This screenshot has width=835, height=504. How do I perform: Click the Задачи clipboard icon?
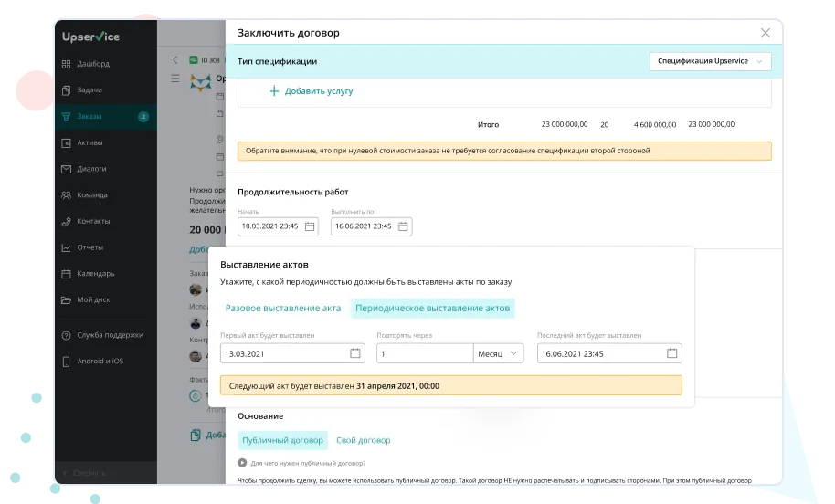pyautogui.click(x=66, y=90)
